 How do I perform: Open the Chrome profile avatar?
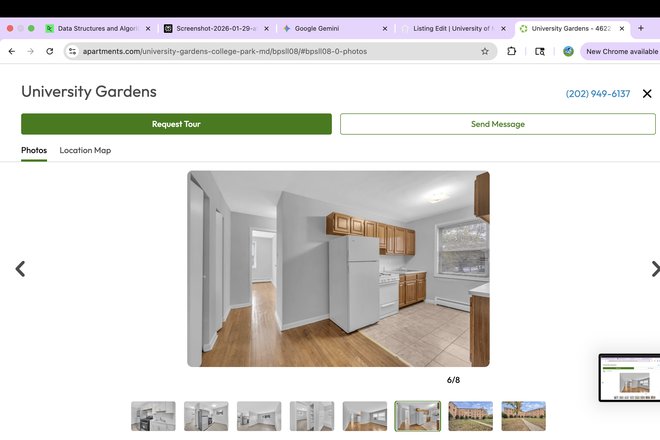click(568, 51)
